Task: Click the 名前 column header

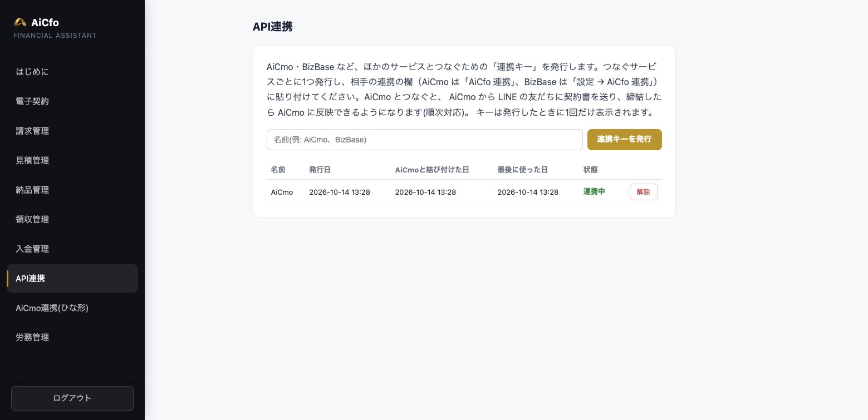Action: (x=278, y=170)
